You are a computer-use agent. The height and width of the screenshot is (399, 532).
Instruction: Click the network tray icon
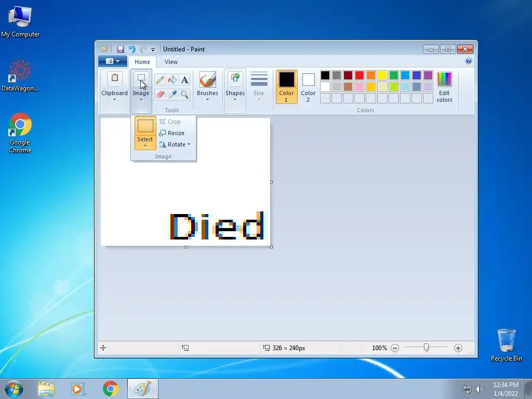[x=467, y=389]
